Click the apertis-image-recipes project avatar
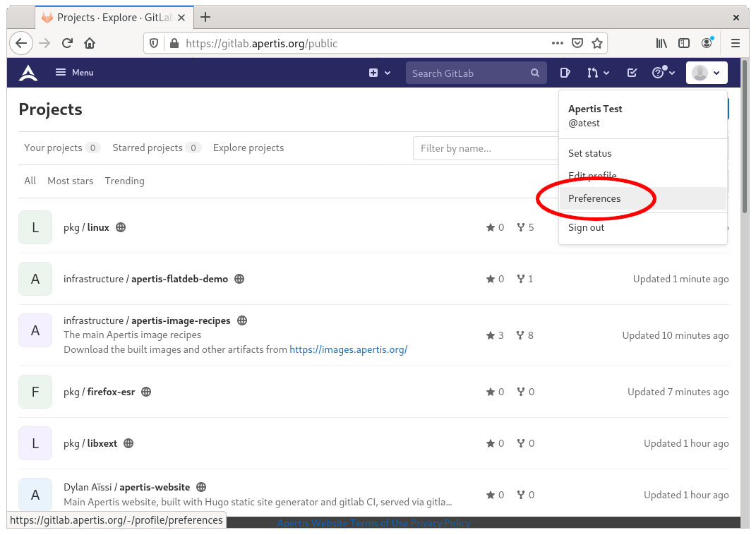 pos(35,330)
